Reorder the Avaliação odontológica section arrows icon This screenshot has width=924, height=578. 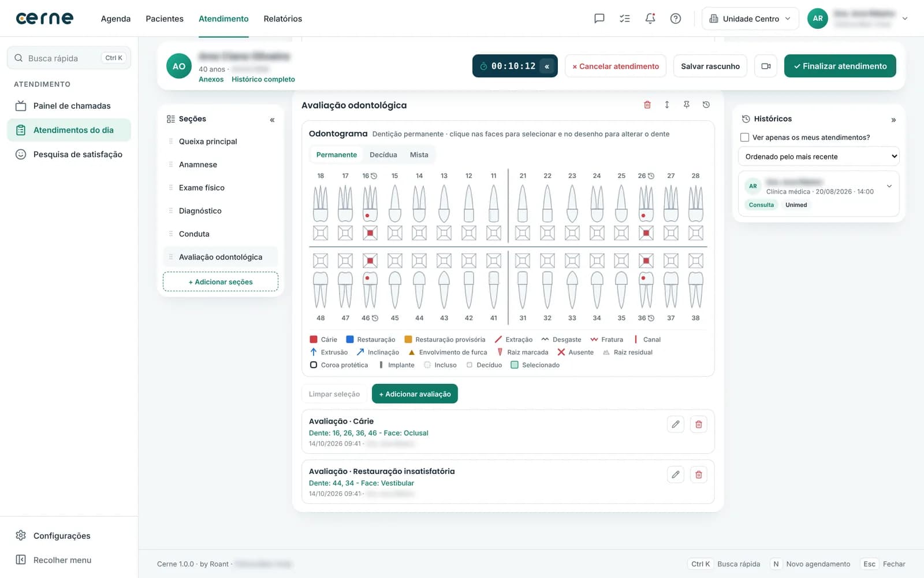point(667,105)
